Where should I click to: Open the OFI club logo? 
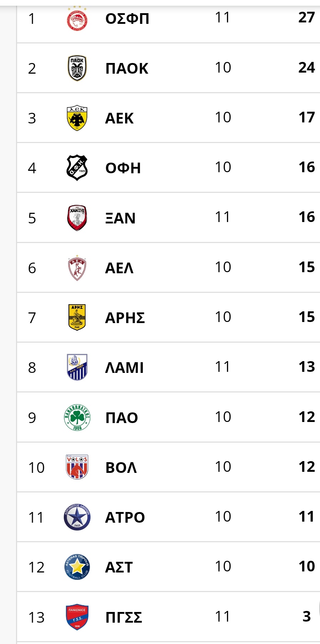point(77,168)
